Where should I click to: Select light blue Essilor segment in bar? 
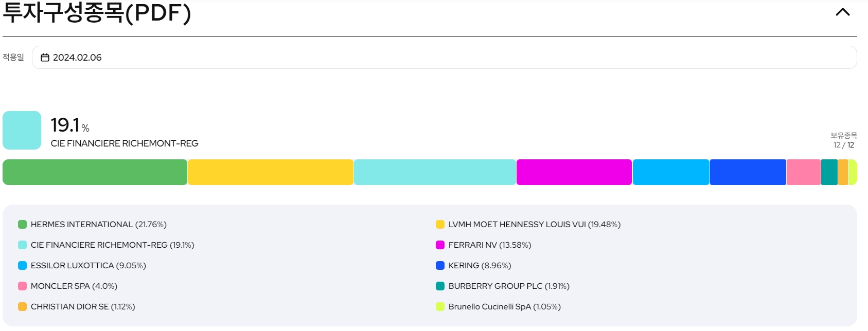pyautogui.click(x=671, y=172)
